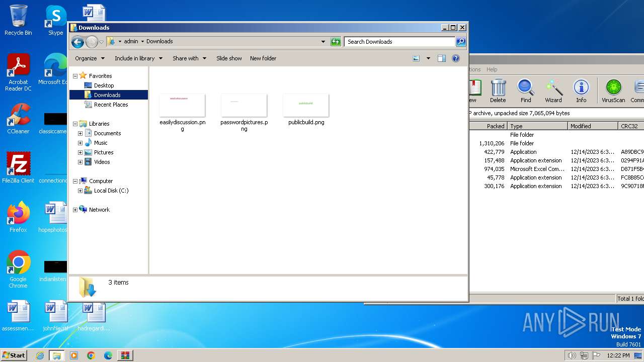This screenshot has height=362, width=644.
Task: Sort by the Type column header in the WinRAR window
Action: click(537, 126)
